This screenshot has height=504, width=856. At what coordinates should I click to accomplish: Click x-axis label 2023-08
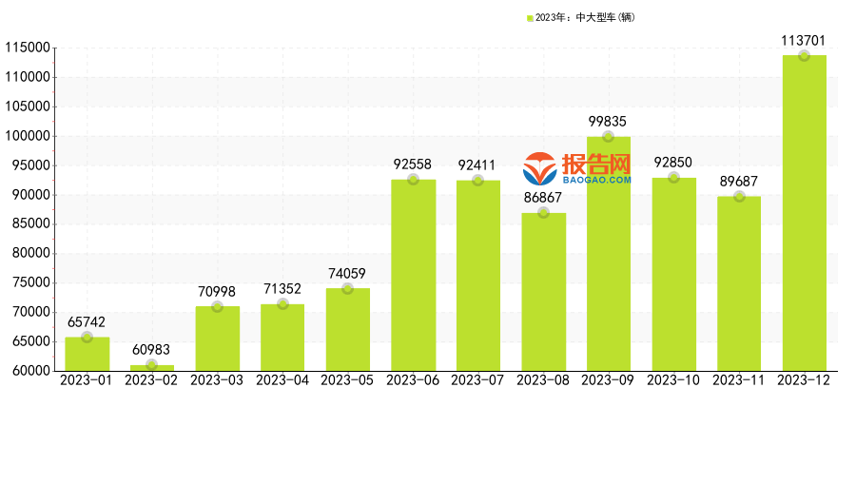tap(543, 380)
